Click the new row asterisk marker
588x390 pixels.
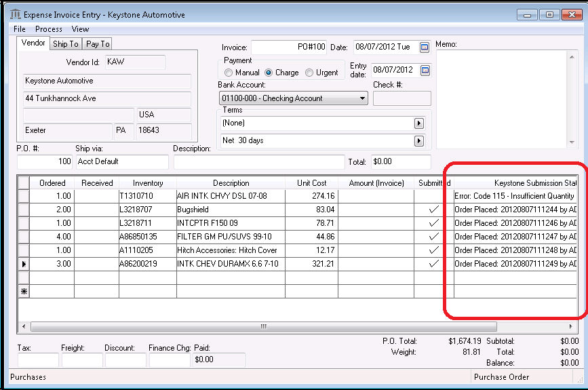[x=24, y=291]
